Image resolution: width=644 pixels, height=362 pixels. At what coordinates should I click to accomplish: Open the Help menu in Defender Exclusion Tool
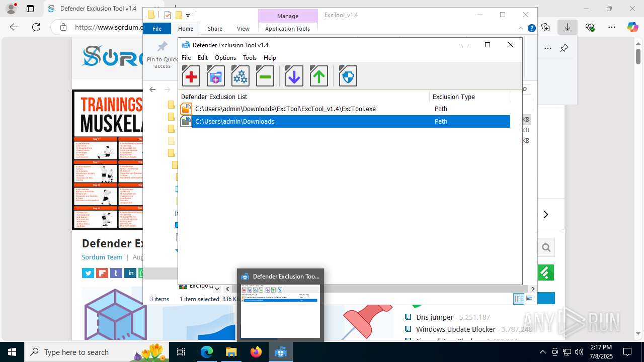pyautogui.click(x=270, y=58)
